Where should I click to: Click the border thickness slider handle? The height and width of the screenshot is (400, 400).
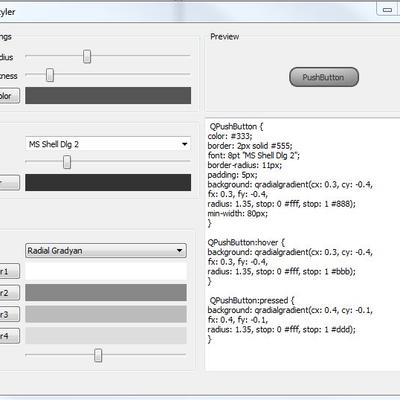click(50, 75)
